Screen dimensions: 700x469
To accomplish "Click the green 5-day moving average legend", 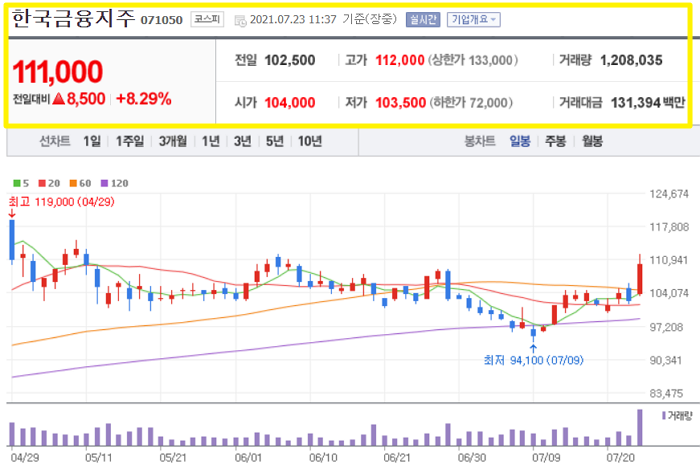I will (21, 183).
